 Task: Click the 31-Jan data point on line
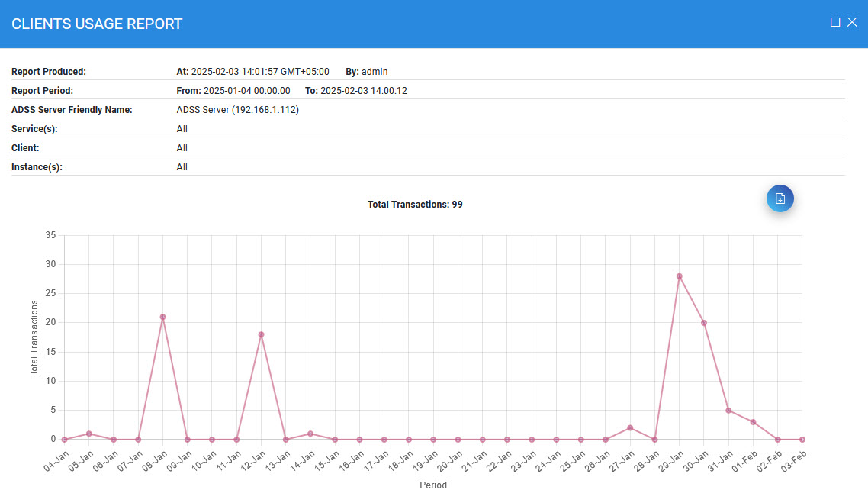[728, 411]
